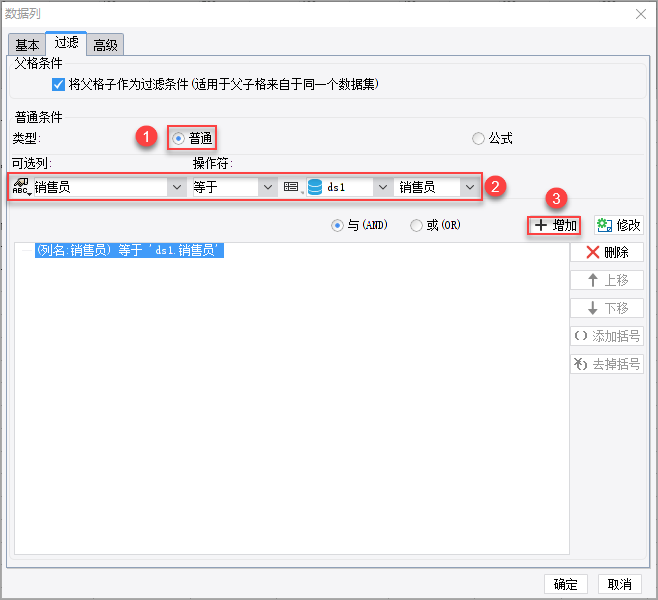Close the 数据列 dialog
This screenshot has width=658, height=600.
(640, 14)
